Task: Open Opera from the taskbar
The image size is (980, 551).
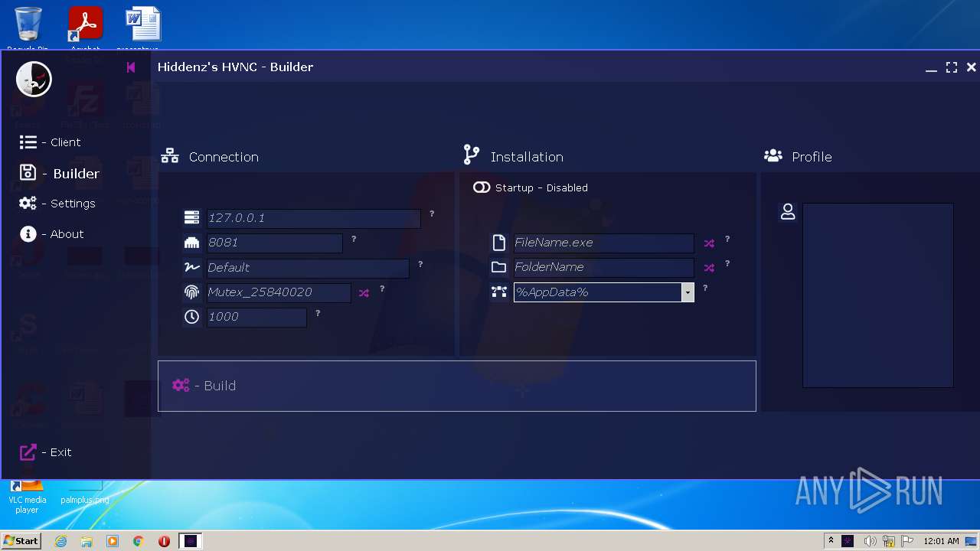Action: tap(164, 541)
